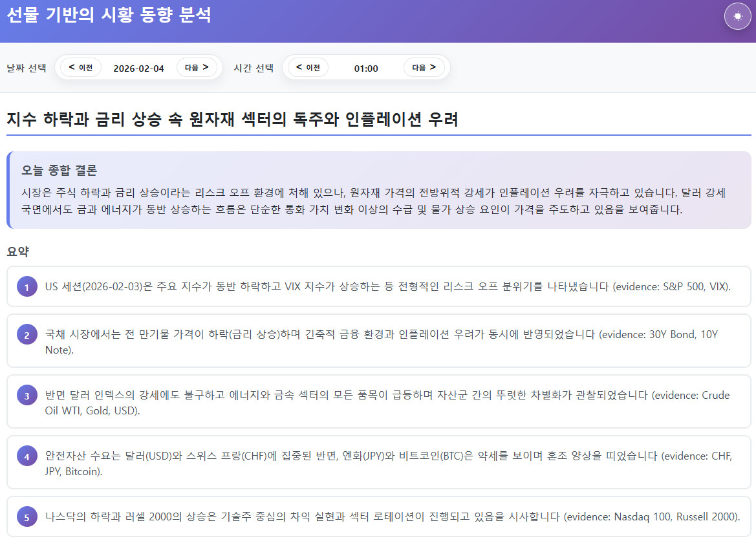This screenshot has width=756, height=543.
Task: Click summary number 3 badge
Action: [27, 396]
